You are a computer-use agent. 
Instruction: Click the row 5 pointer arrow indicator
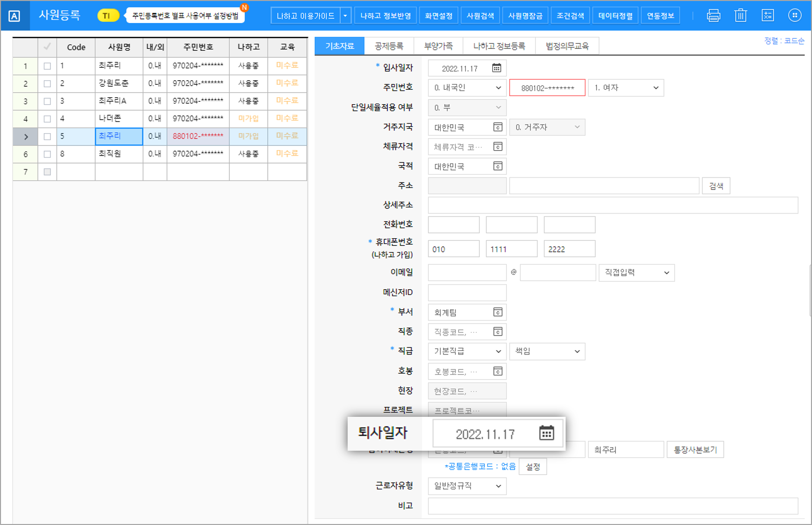click(x=25, y=137)
